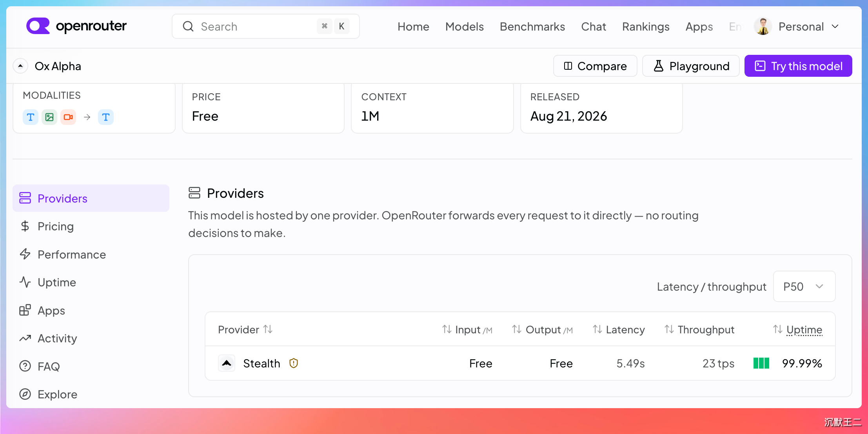Open Benchmarks in top navigation
The width and height of the screenshot is (868, 434).
[532, 26]
